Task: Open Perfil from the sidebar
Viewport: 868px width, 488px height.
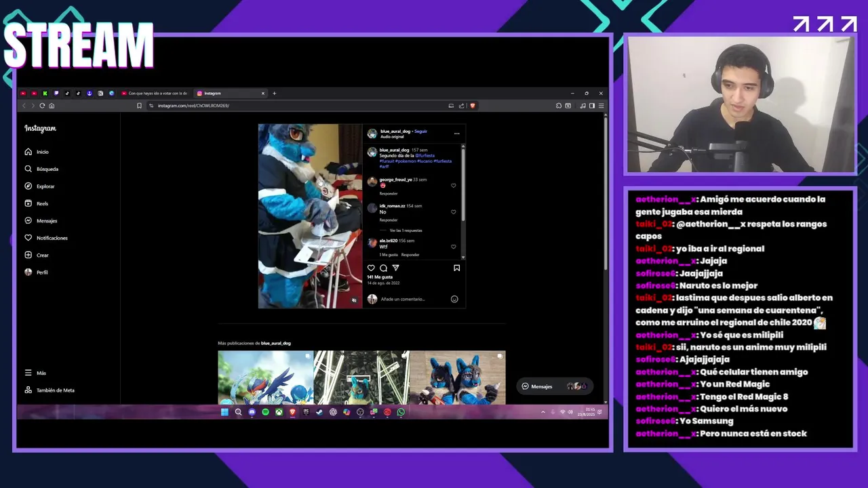Action: tap(36, 272)
